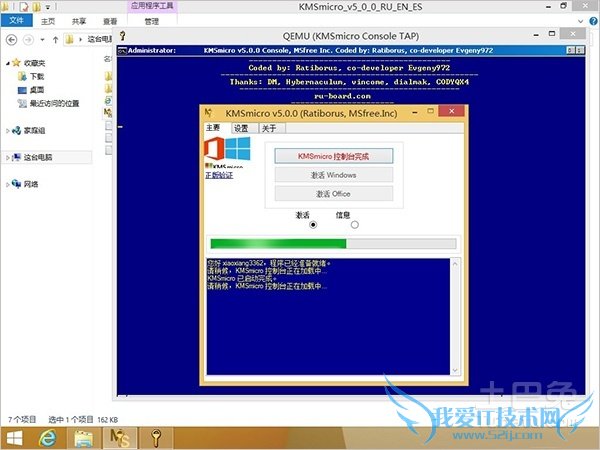Click the QEMU window key icon
Viewport: 600px width, 450px height.
click(x=122, y=36)
